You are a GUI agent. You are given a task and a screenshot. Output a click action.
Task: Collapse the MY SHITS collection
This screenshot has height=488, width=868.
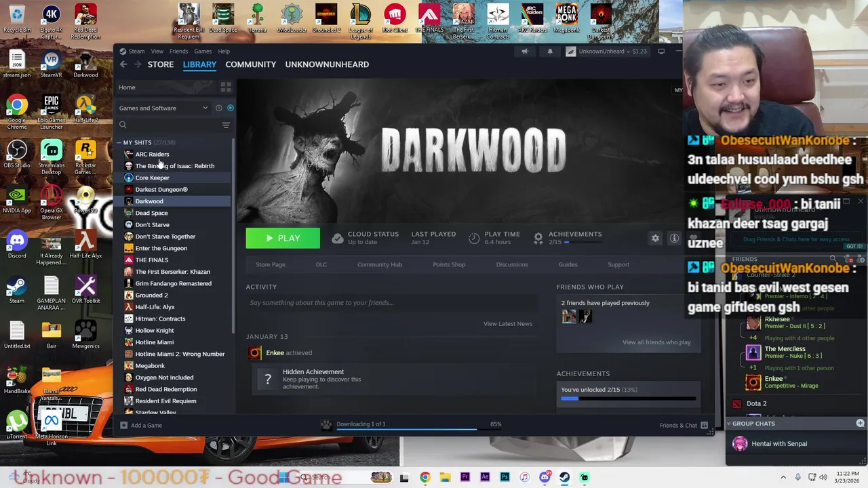coord(119,142)
